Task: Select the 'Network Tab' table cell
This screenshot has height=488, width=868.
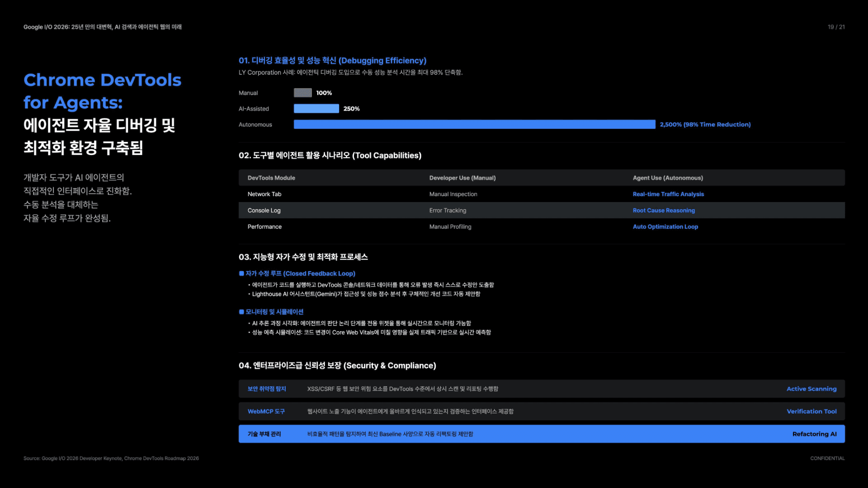Action: coord(264,194)
